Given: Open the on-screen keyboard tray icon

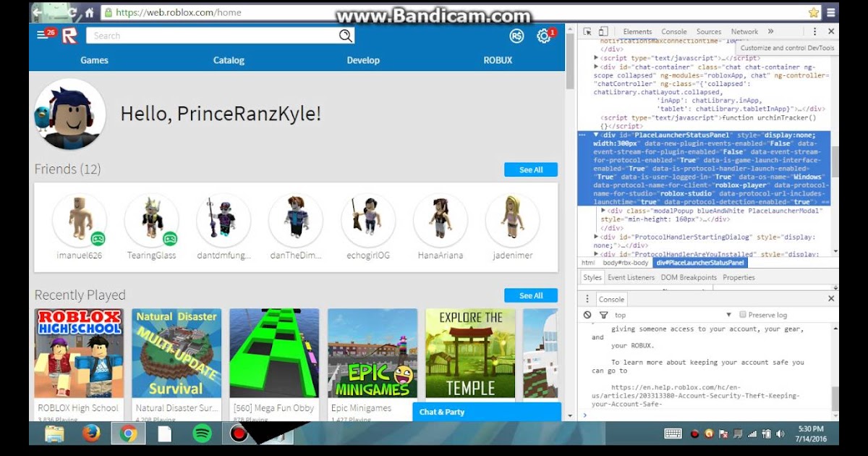Looking at the screenshot, I should 673,434.
